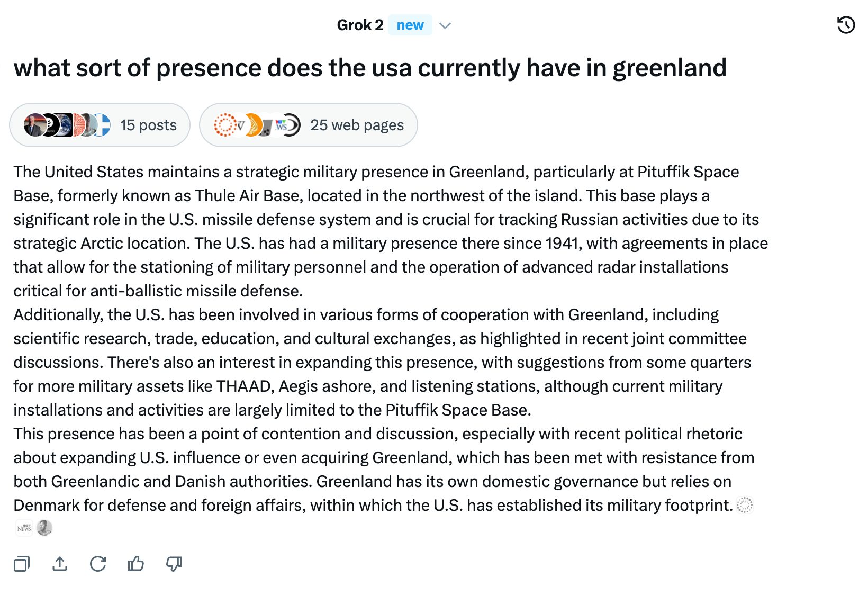Open the '15 posts' sources list
Screen dimensions: 868x595
tap(148, 125)
